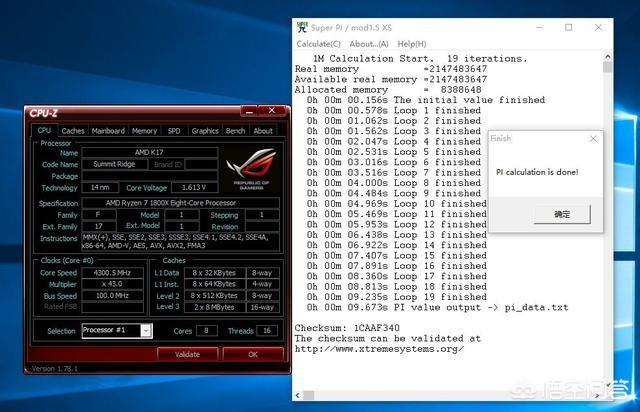Click the Validate button in CPU-Z
The image size is (640, 412).
pos(187,354)
